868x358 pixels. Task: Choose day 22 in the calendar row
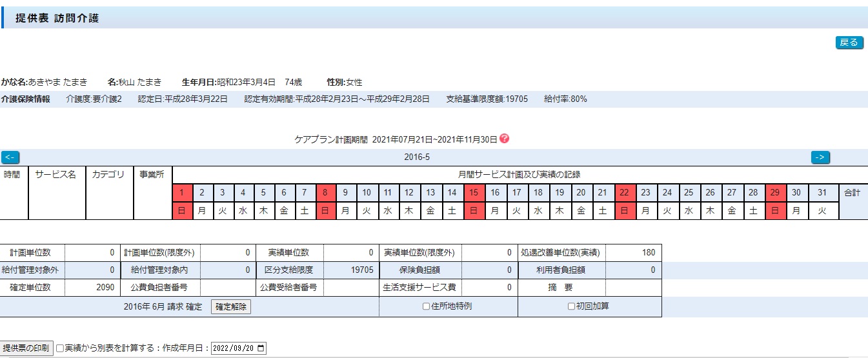[x=625, y=192]
